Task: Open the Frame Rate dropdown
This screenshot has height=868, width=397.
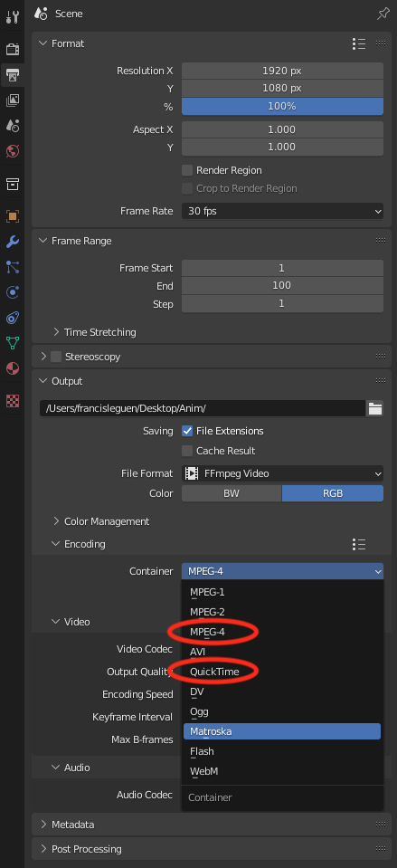Action: click(282, 211)
